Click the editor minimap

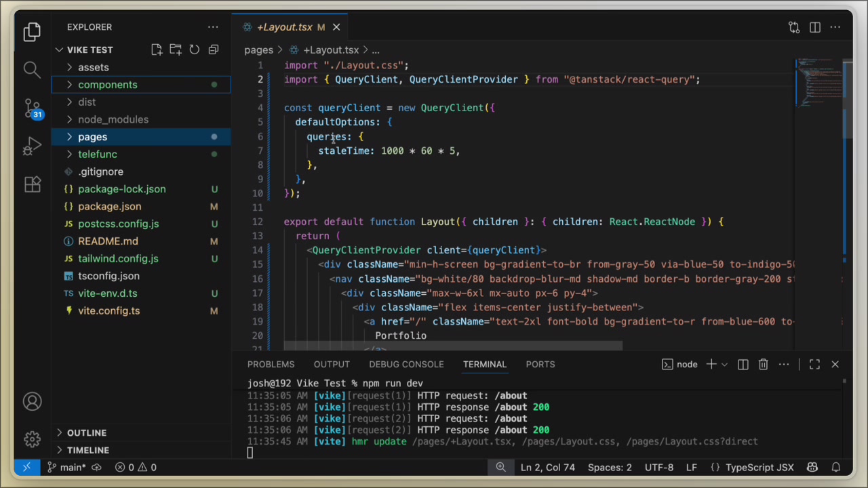(x=817, y=88)
